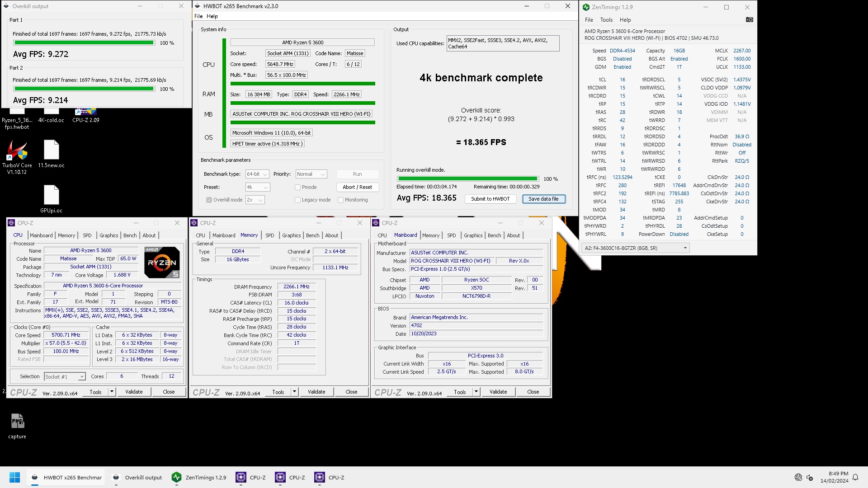Open the Priority Normal dropdown
The image size is (868, 488).
point(311,174)
